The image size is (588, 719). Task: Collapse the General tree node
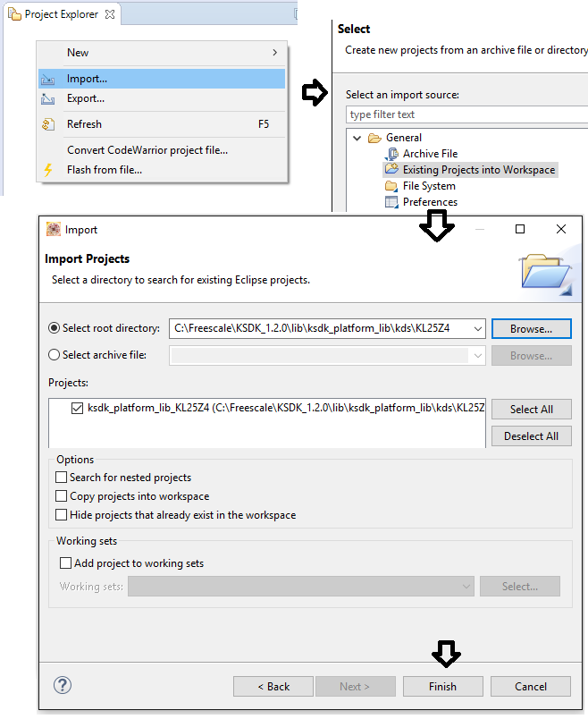tap(357, 138)
